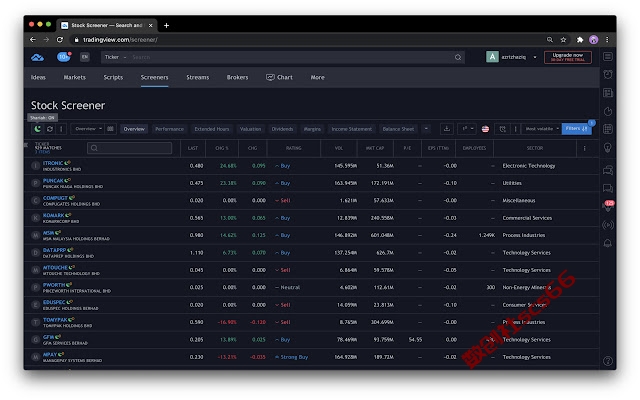The image size is (640, 400).
Task: Click the country flag market selector
Action: point(485,129)
